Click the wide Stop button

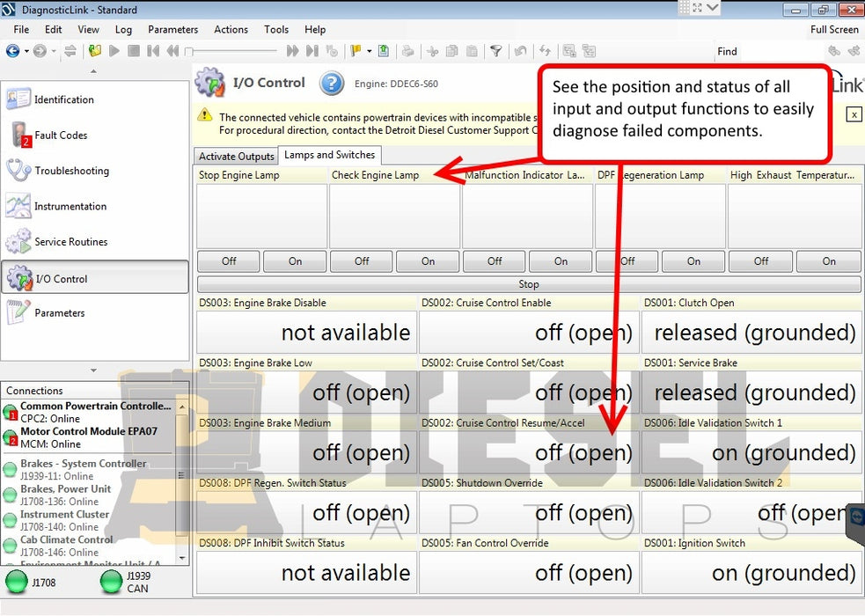(x=529, y=284)
